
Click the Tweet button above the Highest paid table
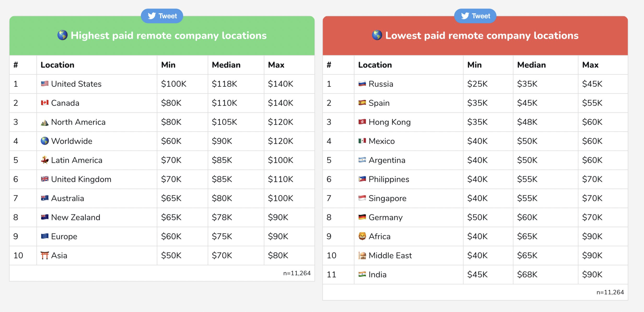(x=162, y=16)
